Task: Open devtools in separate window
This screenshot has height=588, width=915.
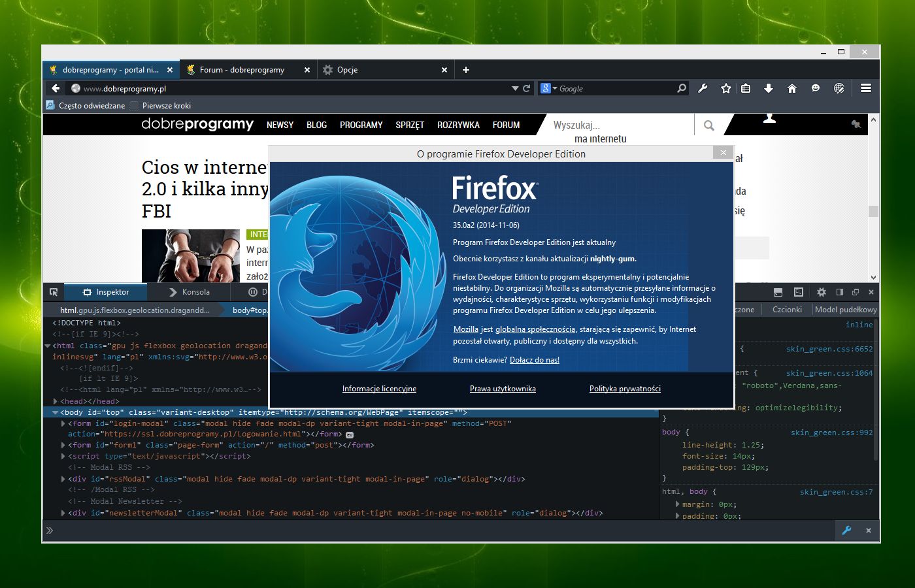Action: tap(855, 292)
